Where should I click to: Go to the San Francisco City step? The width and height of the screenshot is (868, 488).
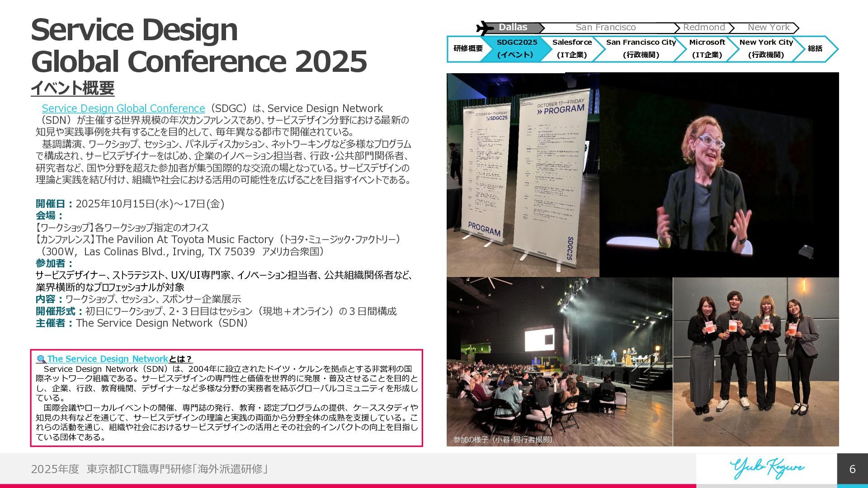pyautogui.click(x=640, y=48)
